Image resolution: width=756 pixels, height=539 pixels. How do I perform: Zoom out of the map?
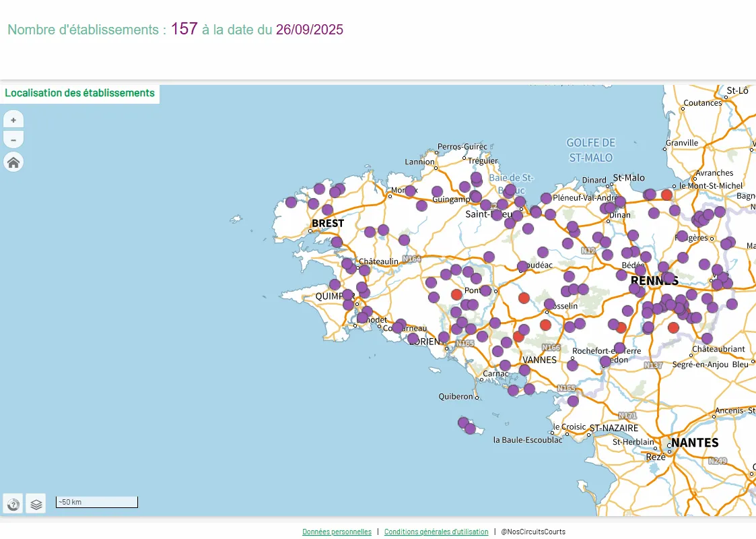click(x=13, y=140)
